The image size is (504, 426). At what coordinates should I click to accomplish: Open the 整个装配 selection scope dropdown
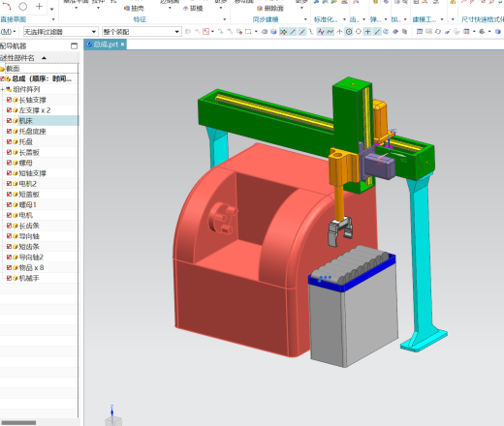142,32
